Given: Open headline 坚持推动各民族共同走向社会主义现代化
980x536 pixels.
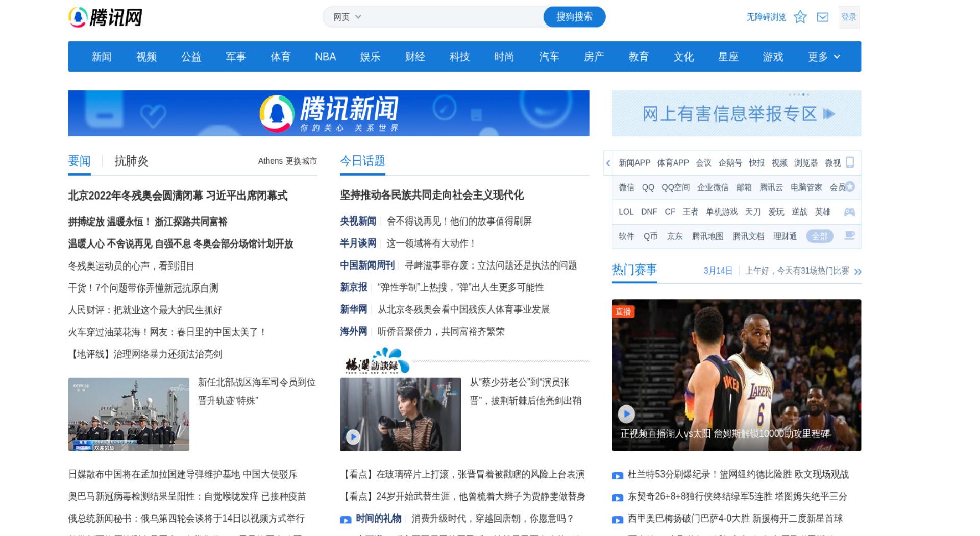Looking at the screenshot, I should click(432, 195).
